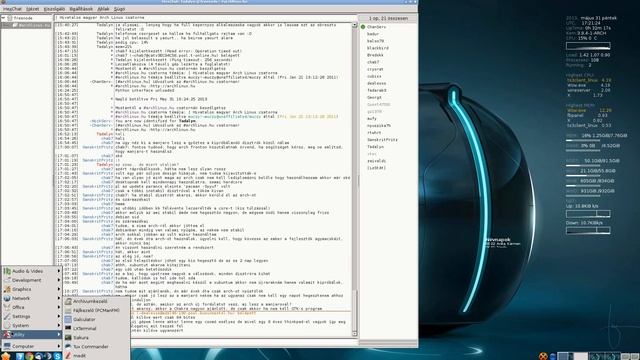Open the Beállítások menu
640x360 pixels.
[x=81, y=9]
